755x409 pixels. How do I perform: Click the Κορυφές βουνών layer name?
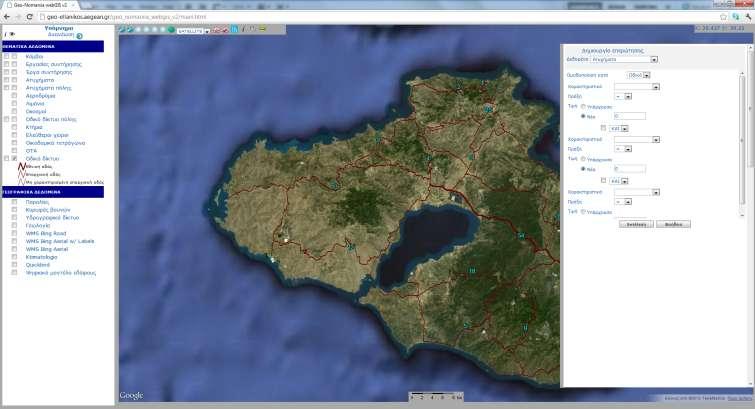[48, 210]
